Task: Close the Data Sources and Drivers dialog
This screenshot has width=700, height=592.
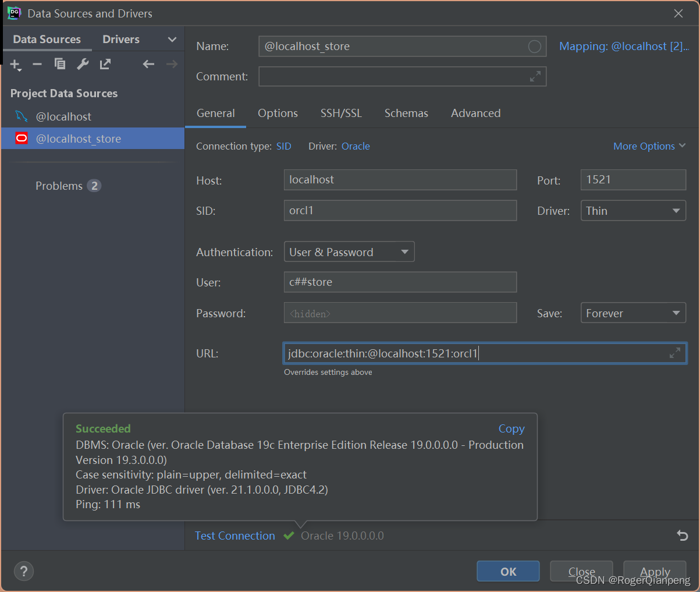Action: click(x=678, y=13)
